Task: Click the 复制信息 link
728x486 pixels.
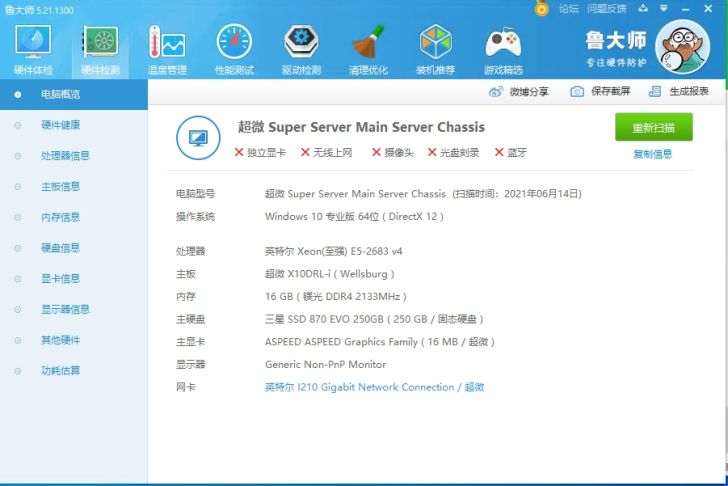Action: tap(652, 154)
